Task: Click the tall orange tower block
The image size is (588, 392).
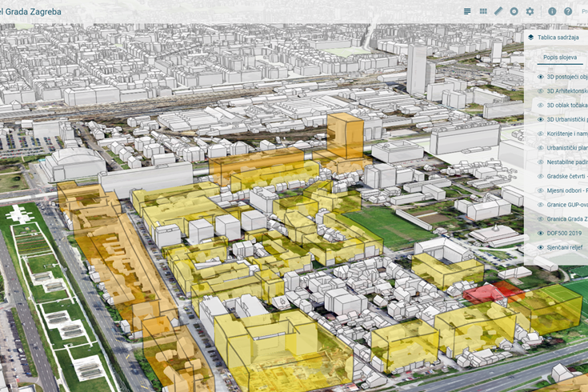Action: coord(346,136)
